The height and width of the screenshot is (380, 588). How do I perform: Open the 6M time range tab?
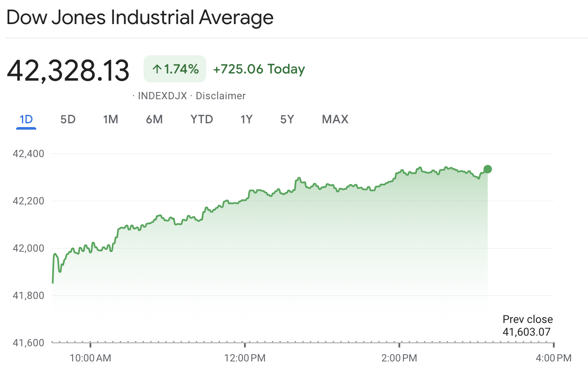coord(154,119)
